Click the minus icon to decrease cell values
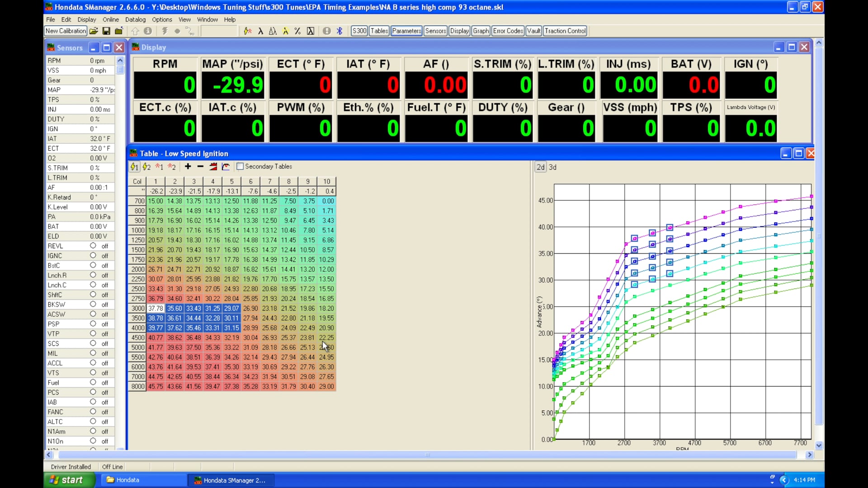This screenshot has height=488, width=868. click(x=200, y=167)
